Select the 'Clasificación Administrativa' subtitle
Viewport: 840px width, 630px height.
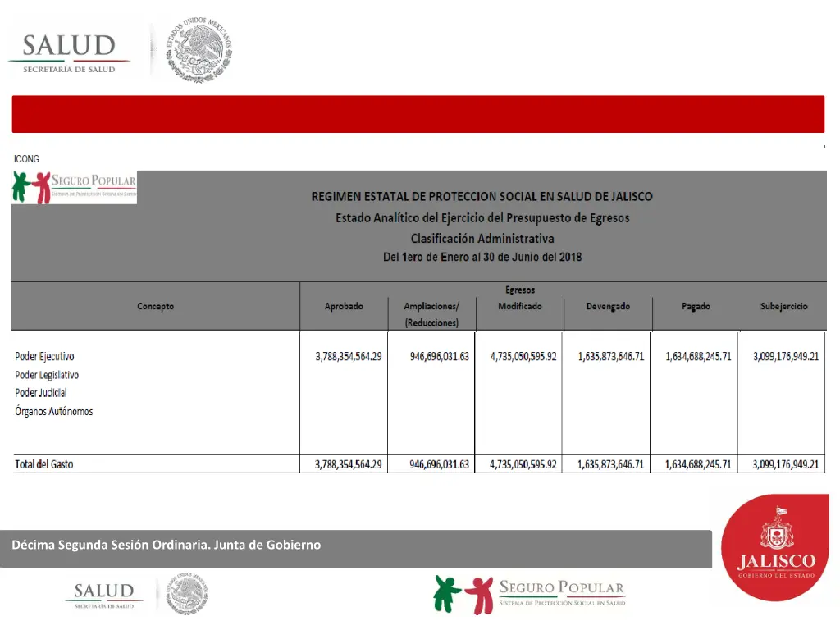click(482, 239)
